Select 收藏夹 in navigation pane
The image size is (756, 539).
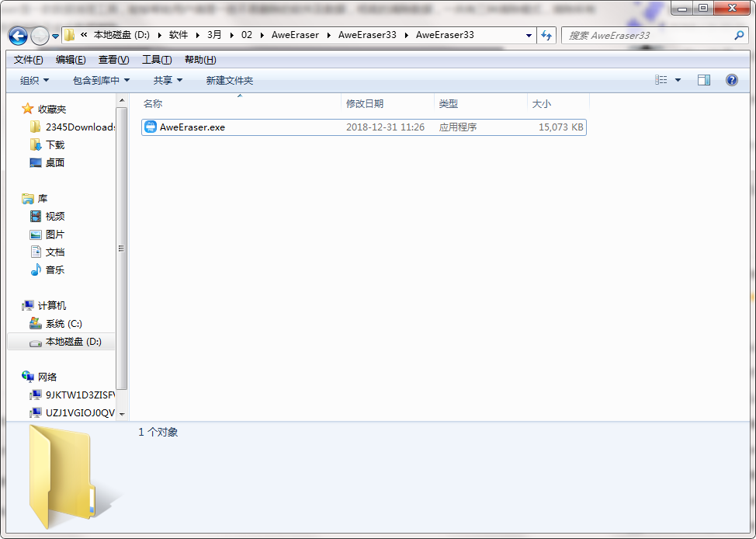point(52,110)
